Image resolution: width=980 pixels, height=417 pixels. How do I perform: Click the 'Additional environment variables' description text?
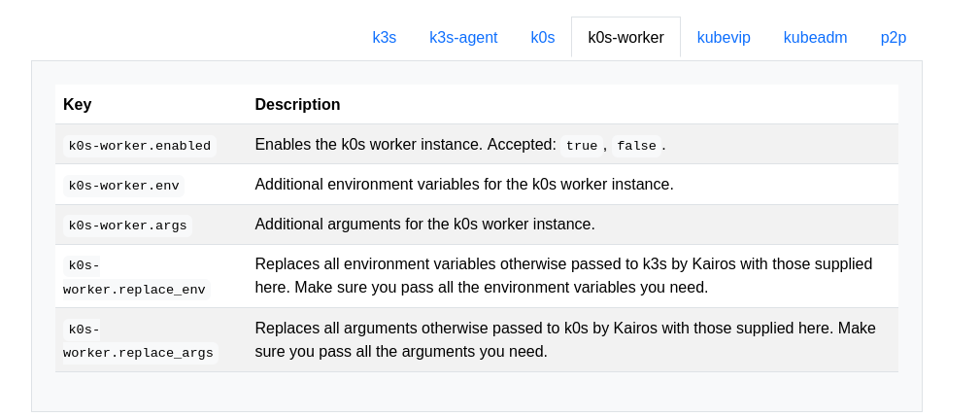coord(464,184)
